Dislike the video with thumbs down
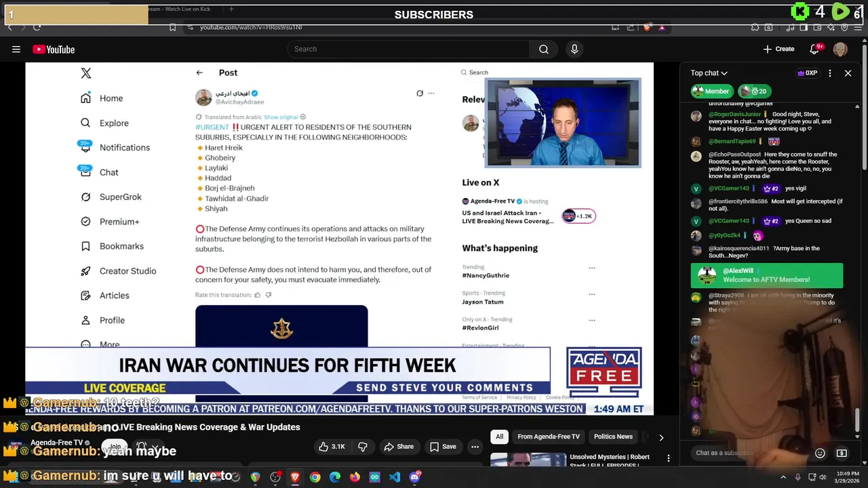The width and height of the screenshot is (868, 488). coord(363,447)
